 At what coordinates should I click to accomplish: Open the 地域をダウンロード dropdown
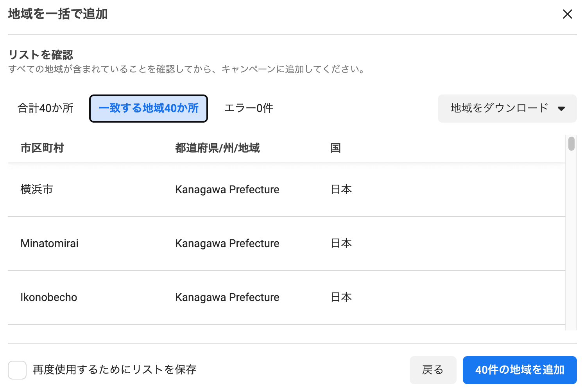[507, 109]
